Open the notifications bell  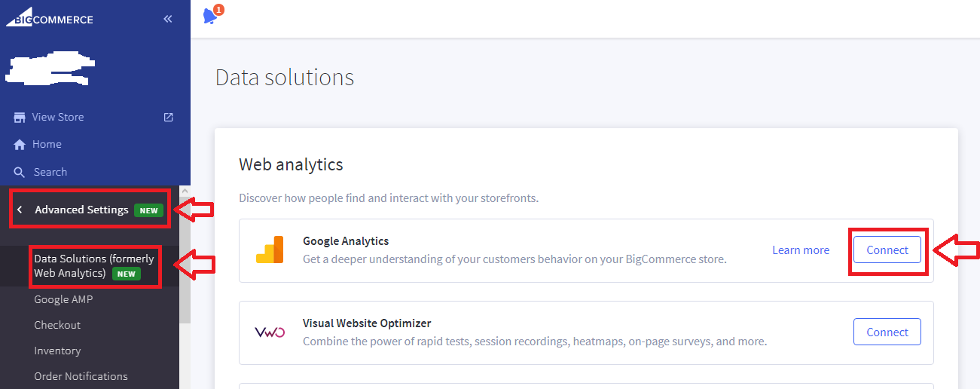[210, 16]
